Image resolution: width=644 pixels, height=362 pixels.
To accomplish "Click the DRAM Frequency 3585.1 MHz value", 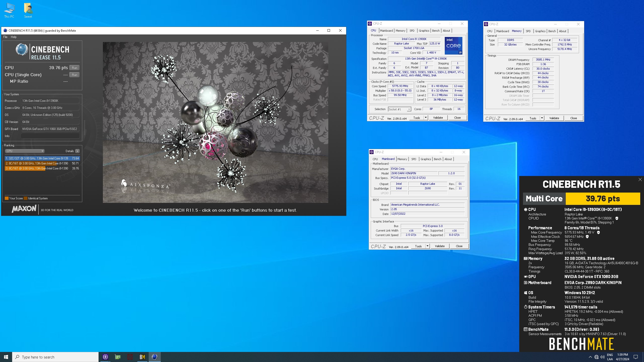I will coord(543,60).
